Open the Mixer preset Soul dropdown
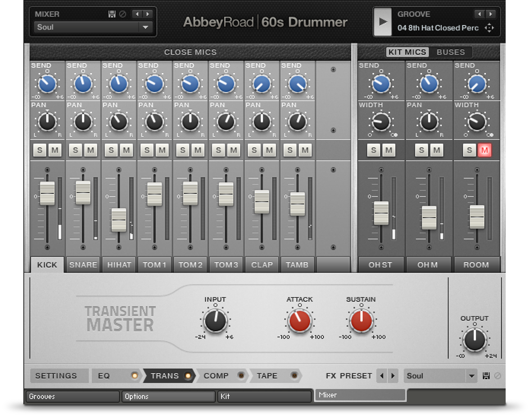The image size is (530, 420). [93, 27]
